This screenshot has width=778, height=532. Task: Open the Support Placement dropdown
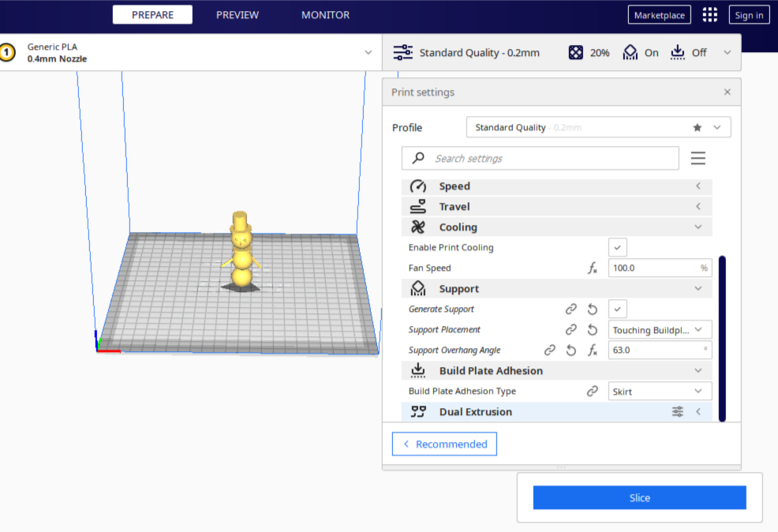660,330
